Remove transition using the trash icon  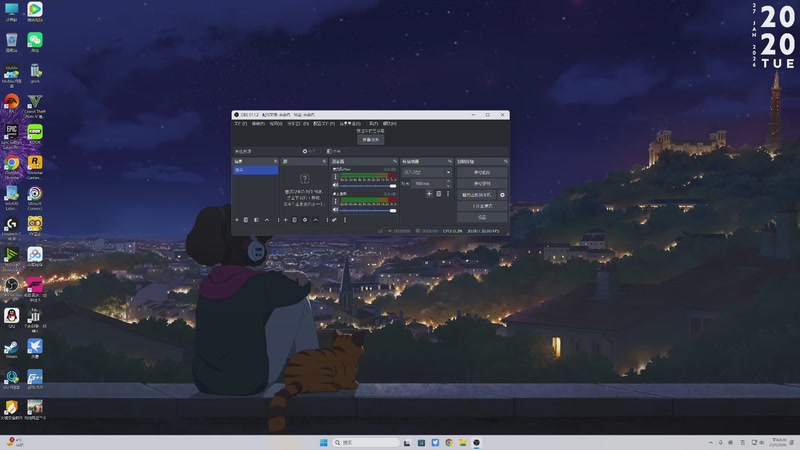[x=439, y=193]
